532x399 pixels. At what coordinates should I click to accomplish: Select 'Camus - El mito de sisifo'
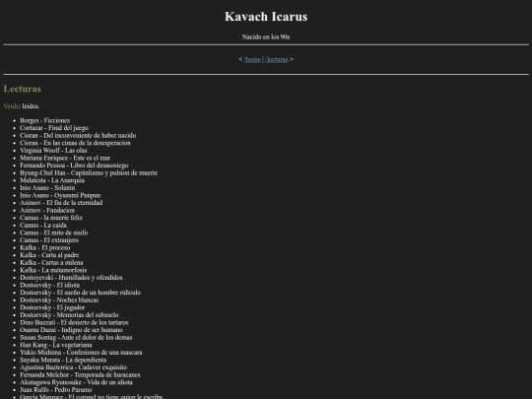(53, 233)
